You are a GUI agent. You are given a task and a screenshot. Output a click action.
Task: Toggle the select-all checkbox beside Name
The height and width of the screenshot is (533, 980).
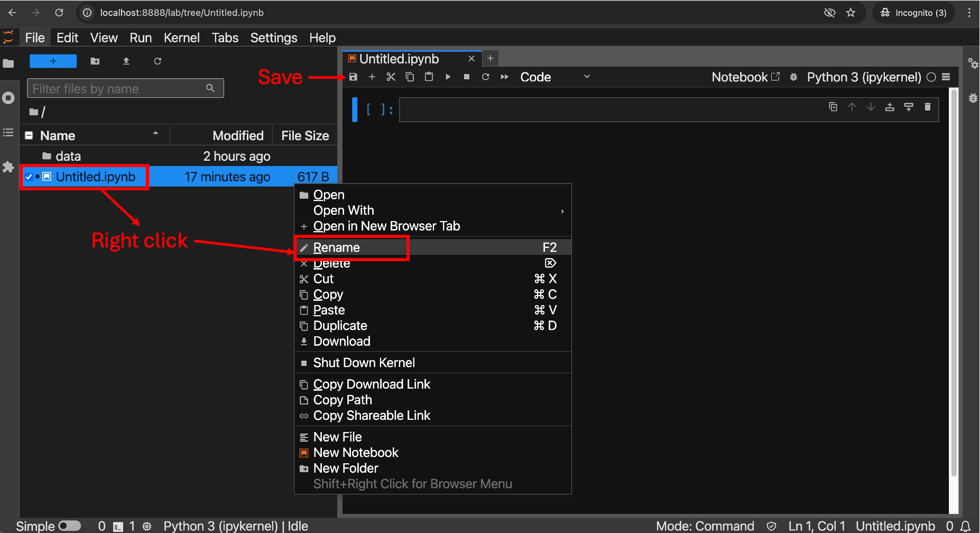(x=29, y=136)
